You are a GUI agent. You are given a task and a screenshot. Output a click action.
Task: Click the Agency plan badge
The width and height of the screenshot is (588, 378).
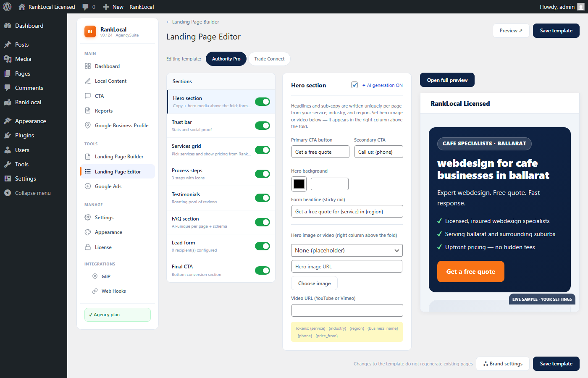[118, 315]
